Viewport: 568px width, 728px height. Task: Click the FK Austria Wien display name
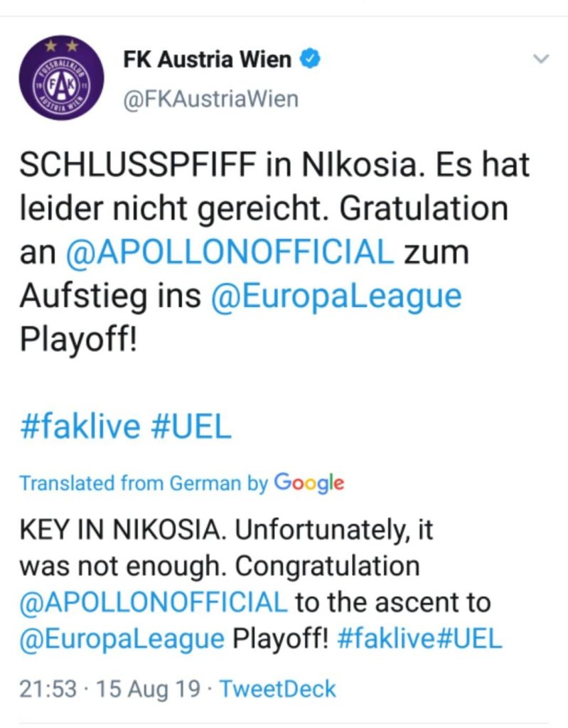pyautogui.click(x=207, y=60)
